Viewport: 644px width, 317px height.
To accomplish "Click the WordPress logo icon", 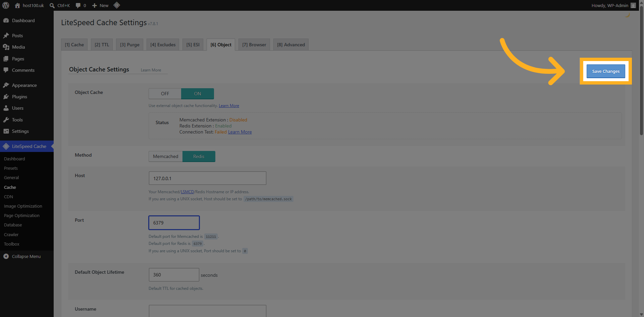I will [6, 5].
